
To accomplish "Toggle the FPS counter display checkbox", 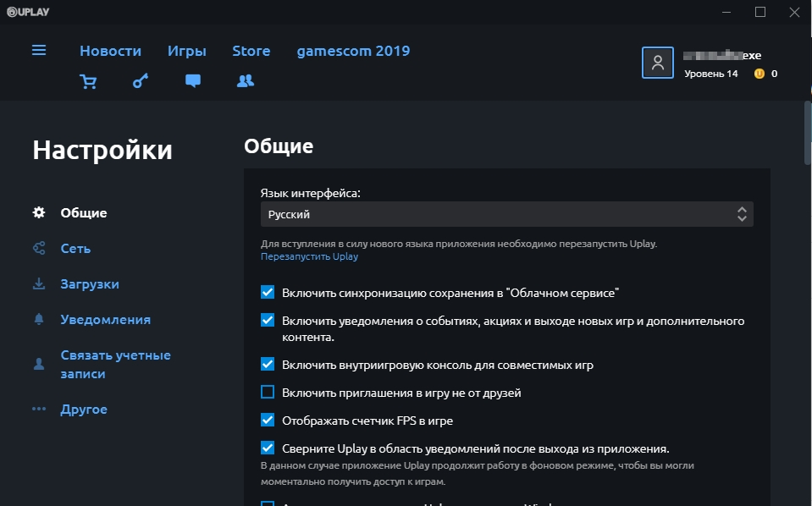I will (268, 420).
